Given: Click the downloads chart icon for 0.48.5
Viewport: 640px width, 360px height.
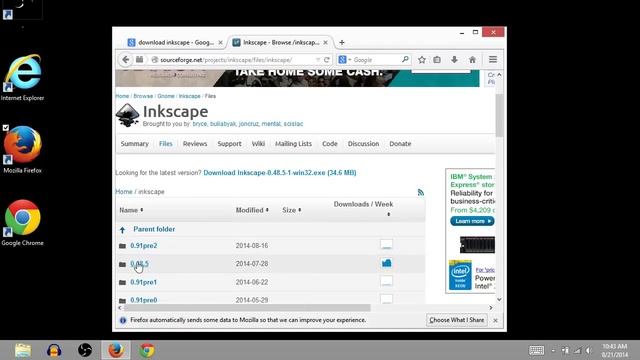Looking at the screenshot, I should (387, 263).
